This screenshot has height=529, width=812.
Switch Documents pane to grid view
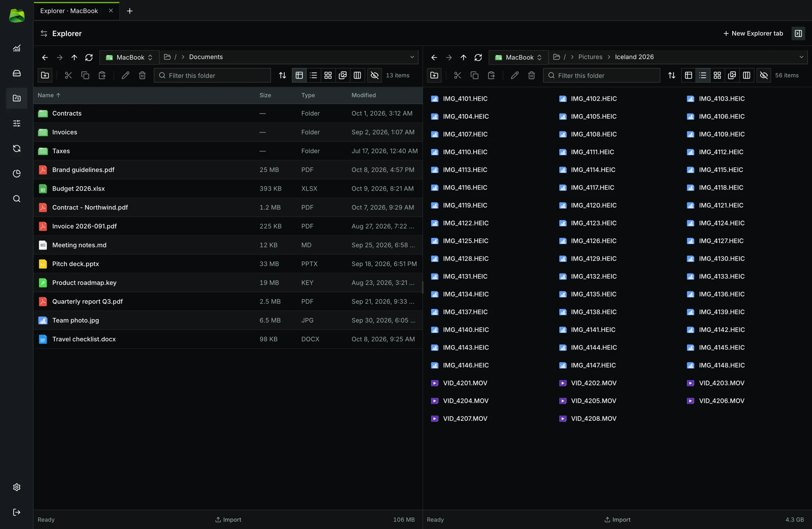point(328,75)
